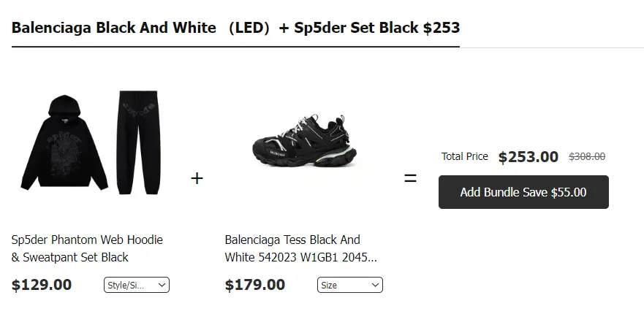Click the bundle title heading text
This screenshot has height=325, width=644.
click(x=235, y=28)
